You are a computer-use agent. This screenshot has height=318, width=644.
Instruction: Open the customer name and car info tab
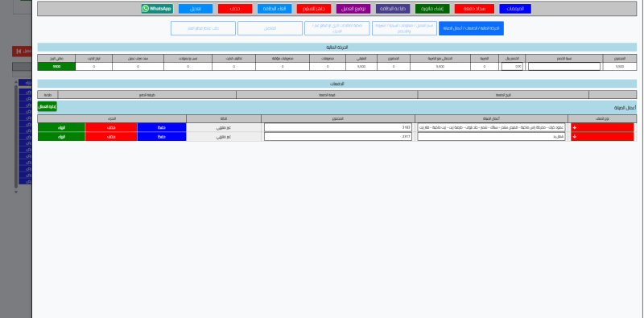405,28
